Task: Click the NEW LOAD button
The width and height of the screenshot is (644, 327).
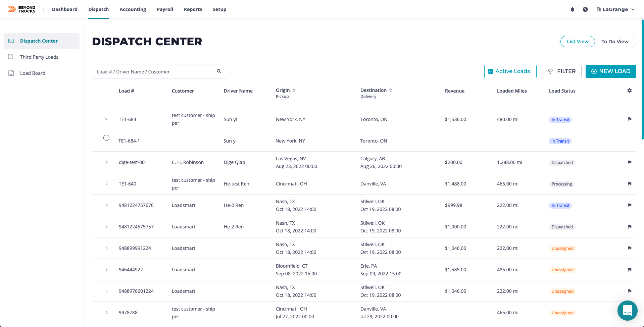Action: 610,71
